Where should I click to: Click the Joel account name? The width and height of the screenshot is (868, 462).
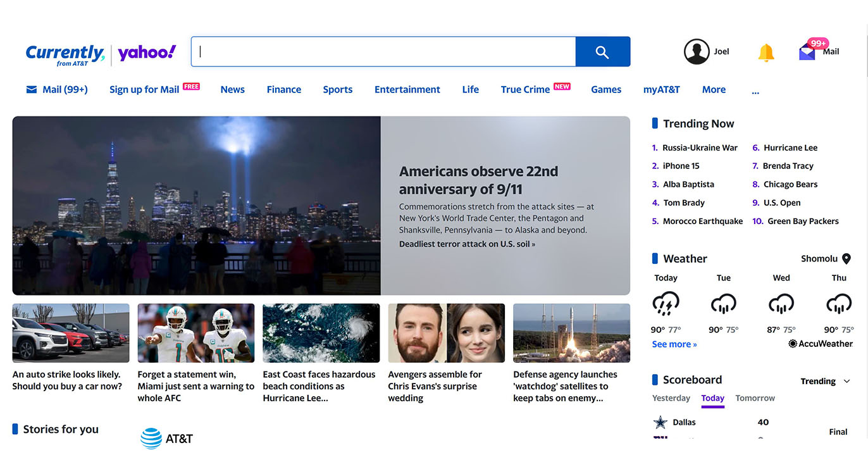point(721,51)
